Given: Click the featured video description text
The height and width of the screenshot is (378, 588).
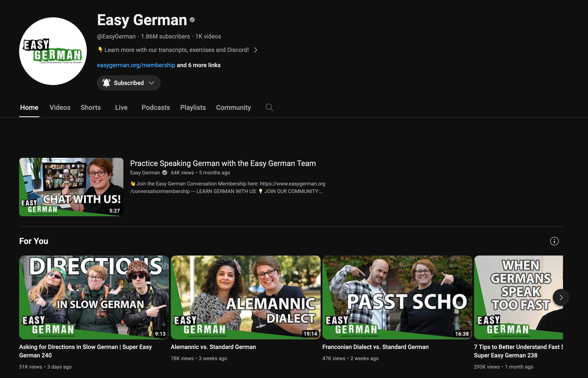Looking at the screenshot, I should click(228, 188).
